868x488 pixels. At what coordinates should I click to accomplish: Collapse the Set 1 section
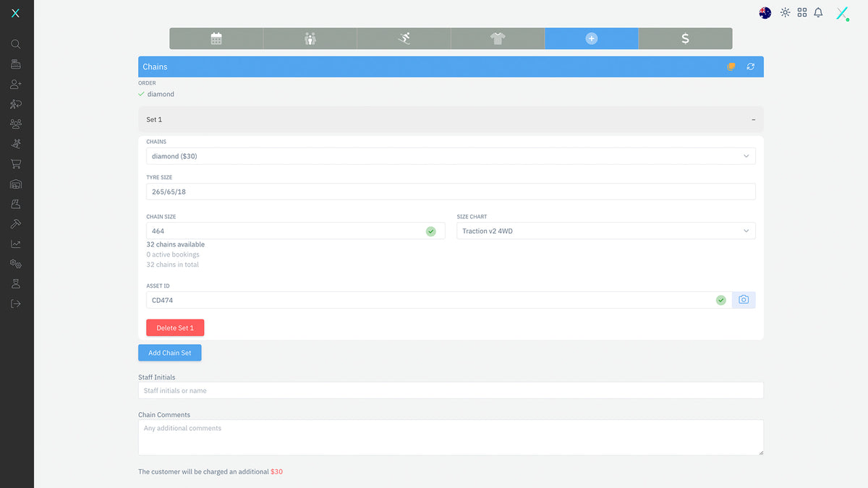[x=753, y=120]
